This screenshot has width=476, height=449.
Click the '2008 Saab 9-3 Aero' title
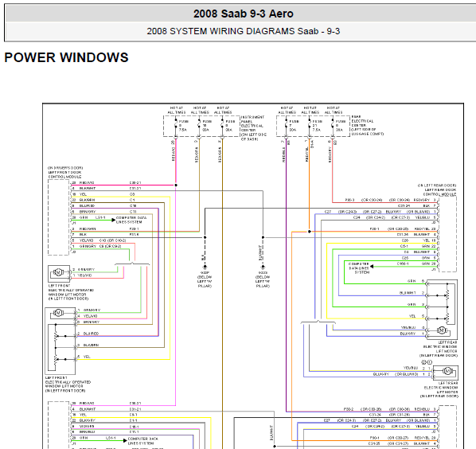[243, 14]
